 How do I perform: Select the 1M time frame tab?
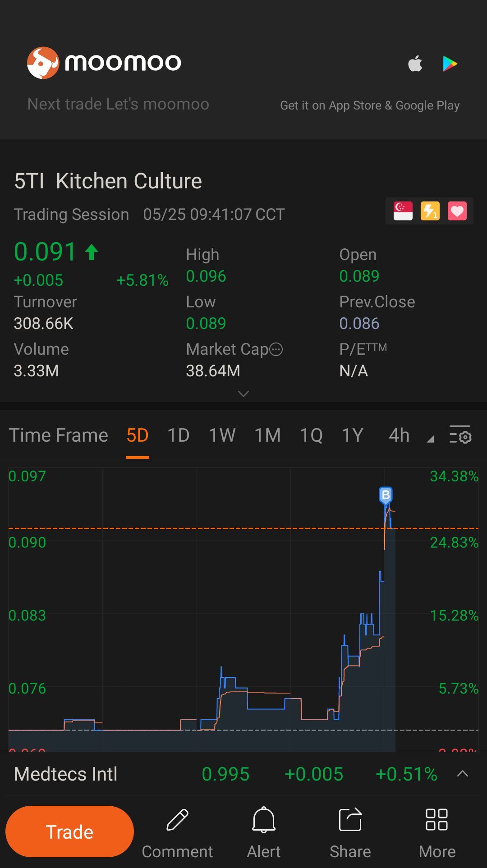[x=267, y=436]
